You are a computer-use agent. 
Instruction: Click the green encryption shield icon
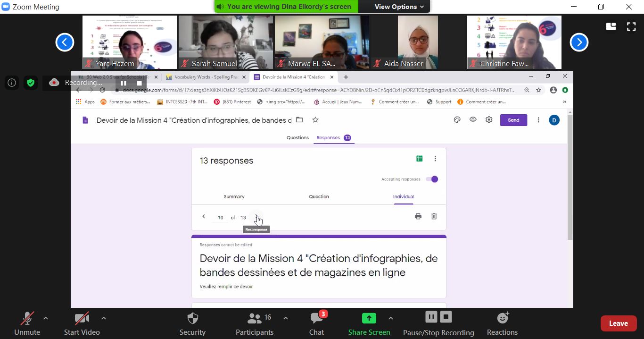(x=31, y=83)
